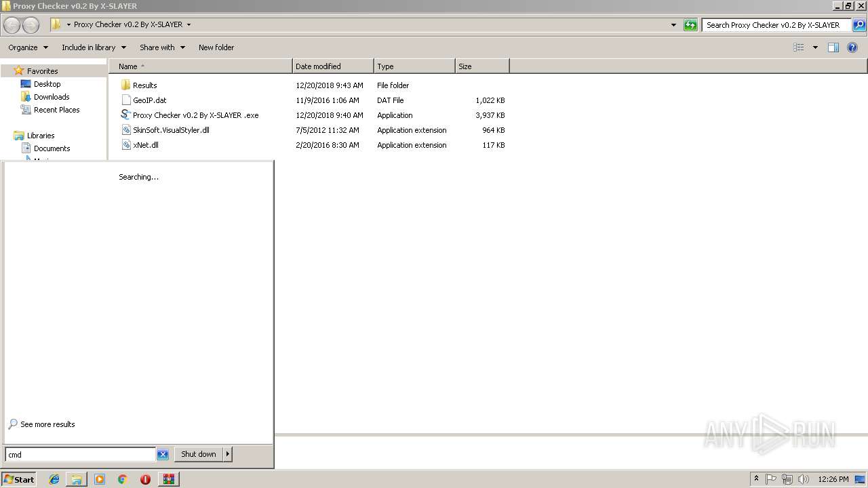Click the change view icon
Screen dimensions: 868x488
(x=799, y=47)
